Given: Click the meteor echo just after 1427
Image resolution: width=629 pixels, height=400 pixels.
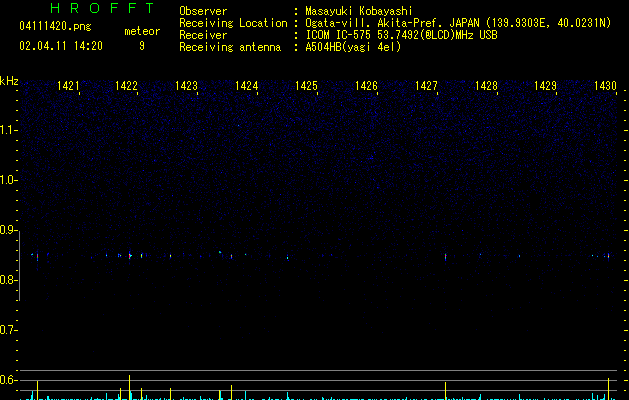Looking at the screenshot, I should click(445, 256).
